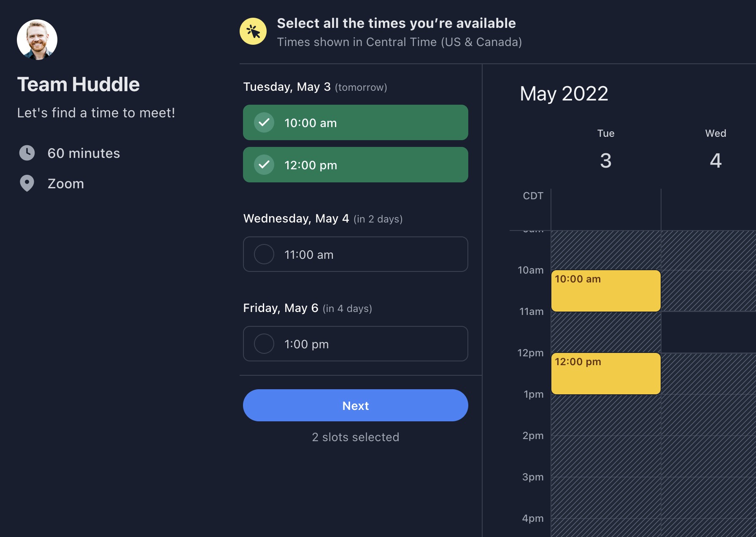Click the Team Huddle title
The image size is (756, 537).
(78, 84)
